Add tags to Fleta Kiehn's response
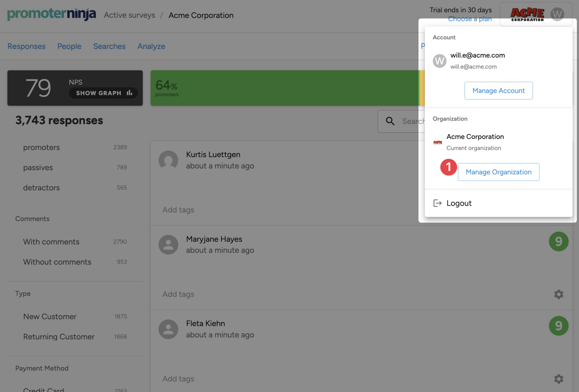This screenshot has height=392, width=579. (x=178, y=379)
